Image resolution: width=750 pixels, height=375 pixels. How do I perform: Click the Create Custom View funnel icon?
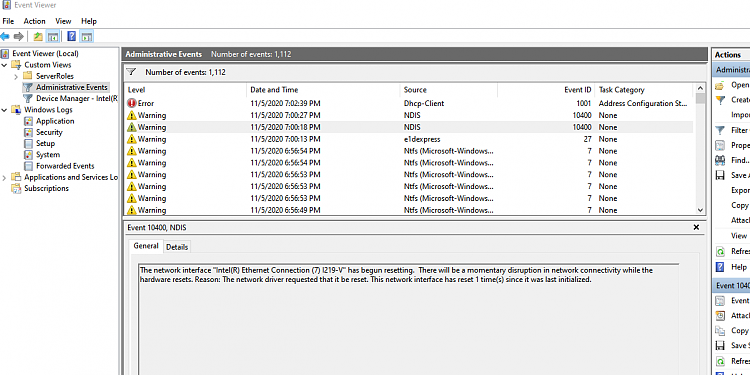(x=720, y=100)
